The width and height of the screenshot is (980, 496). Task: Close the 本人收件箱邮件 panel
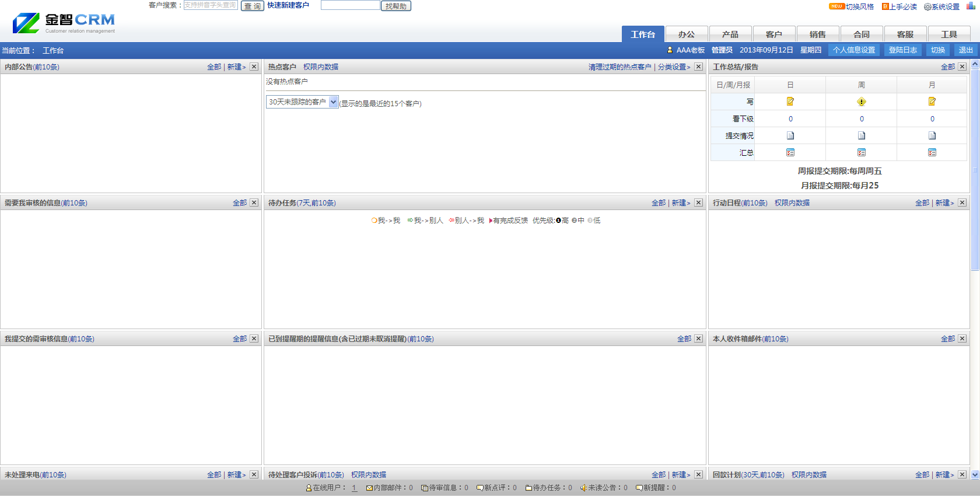click(x=963, y=339)
